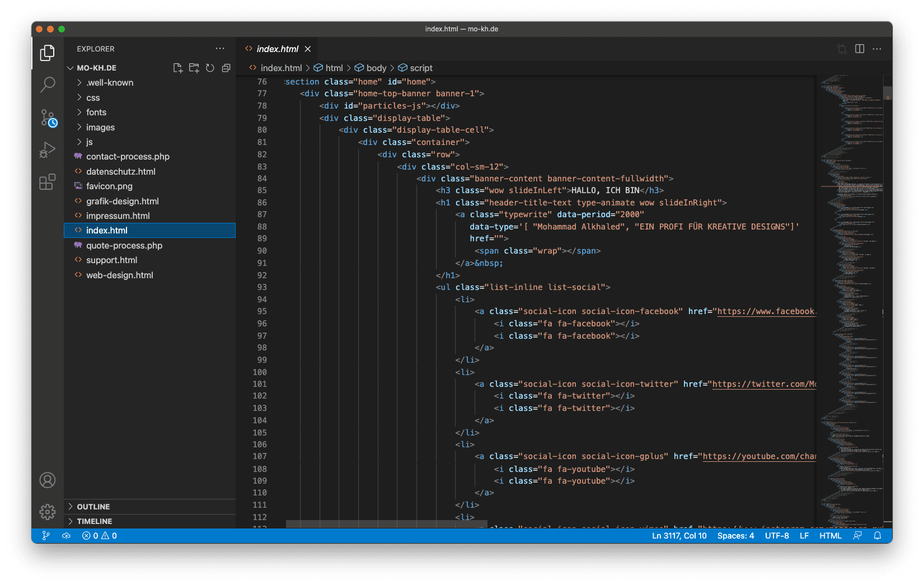Select the index.html editor tab

(277, 49)
